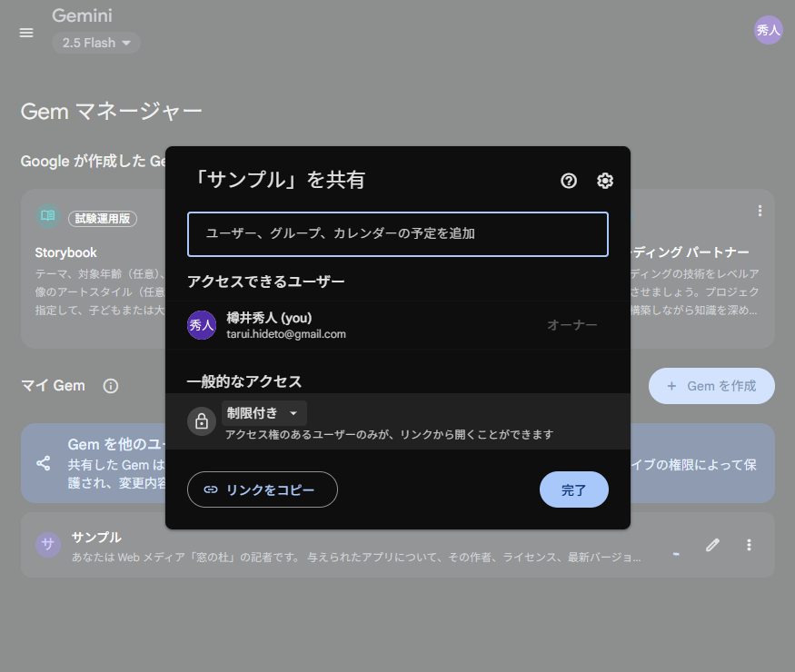Click the lock icon next to 制限付き
The image size is (795, 672).
(201, 420)
